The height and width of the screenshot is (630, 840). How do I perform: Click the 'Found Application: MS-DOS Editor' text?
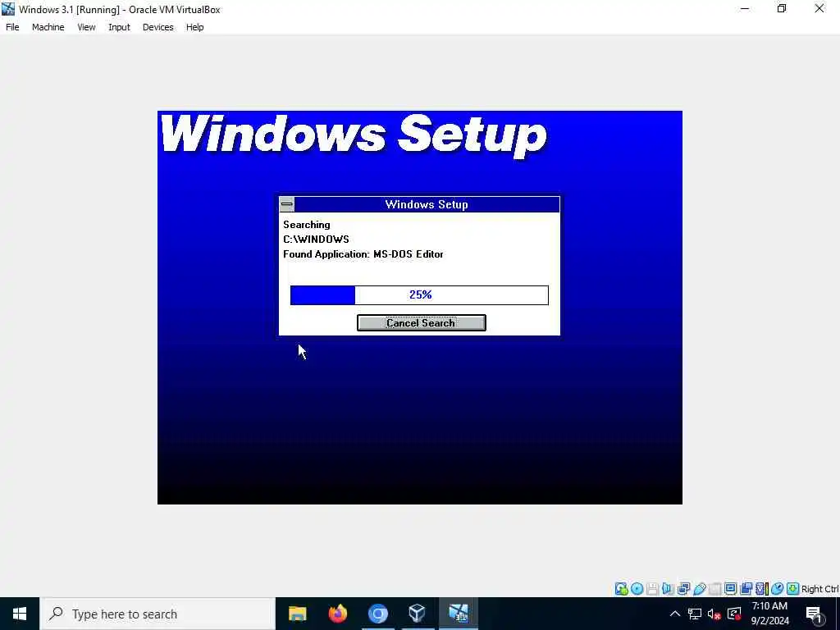(x=363, y=254)
